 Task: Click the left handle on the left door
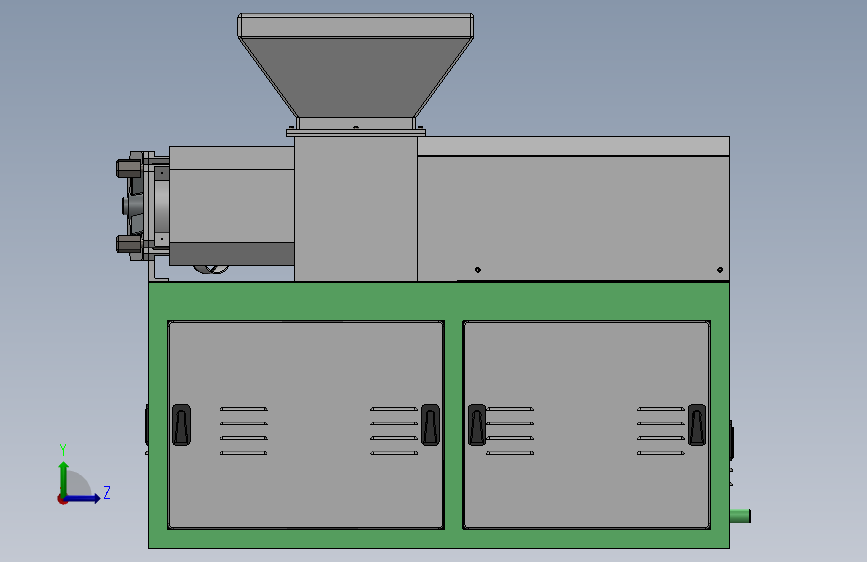point(181,425)
